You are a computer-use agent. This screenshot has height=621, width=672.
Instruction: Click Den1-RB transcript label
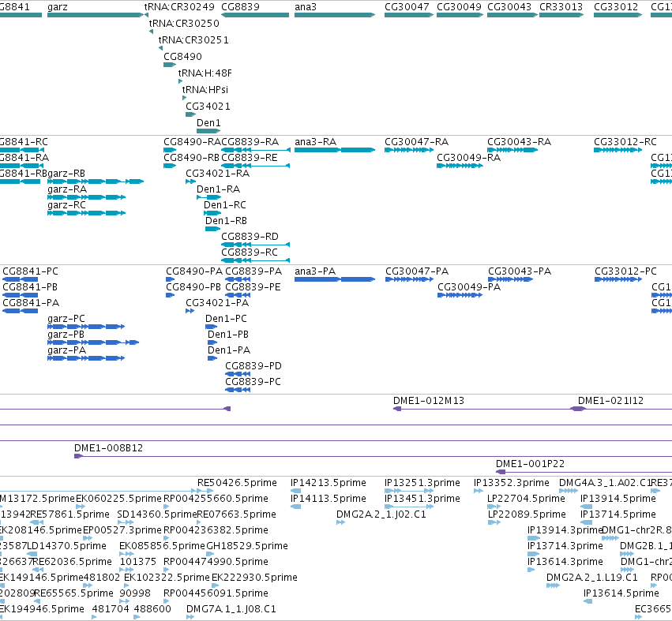tap(227, 221)
